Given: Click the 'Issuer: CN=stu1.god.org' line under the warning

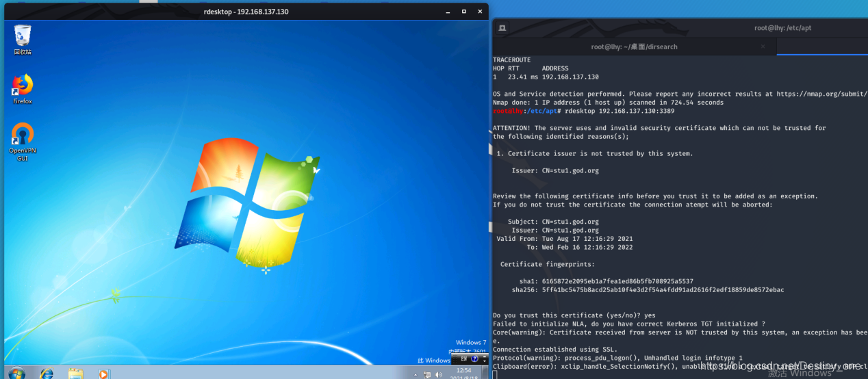Looking at the screenshot, I should 555,171.
